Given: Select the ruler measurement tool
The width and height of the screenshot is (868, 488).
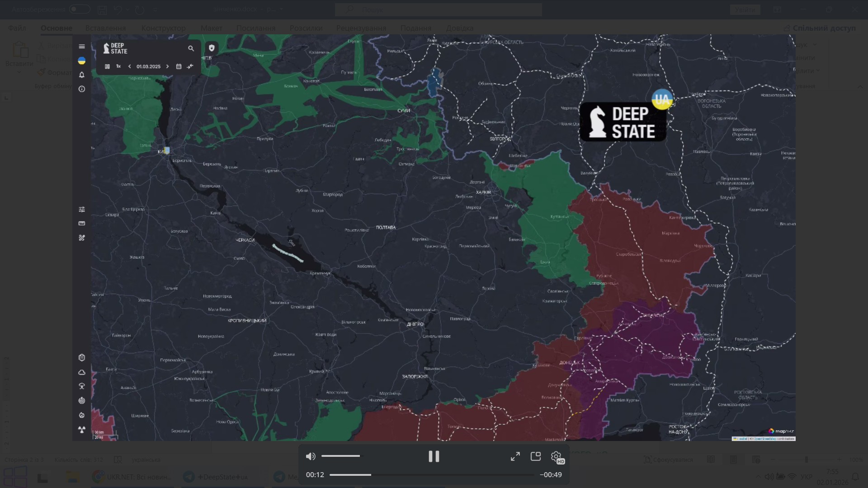Looking at the screenshot, I should [82, 223].
